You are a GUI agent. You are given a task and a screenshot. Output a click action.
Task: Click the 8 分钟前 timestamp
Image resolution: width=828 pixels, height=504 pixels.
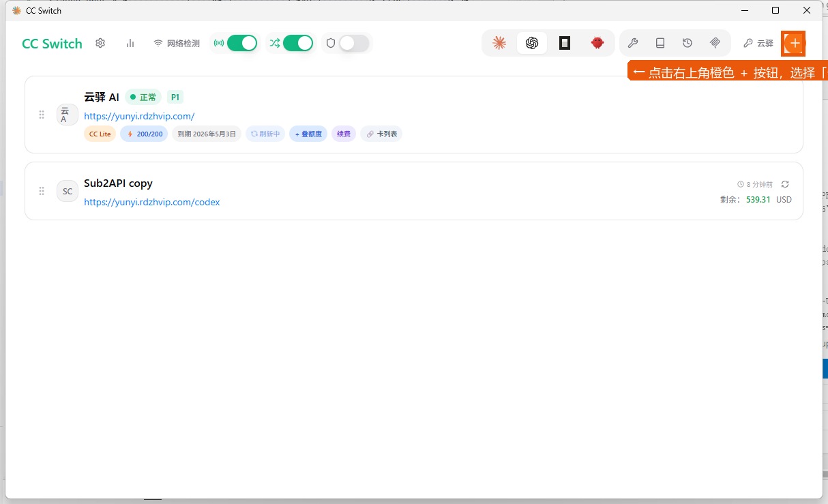click(x=755, y=185)
